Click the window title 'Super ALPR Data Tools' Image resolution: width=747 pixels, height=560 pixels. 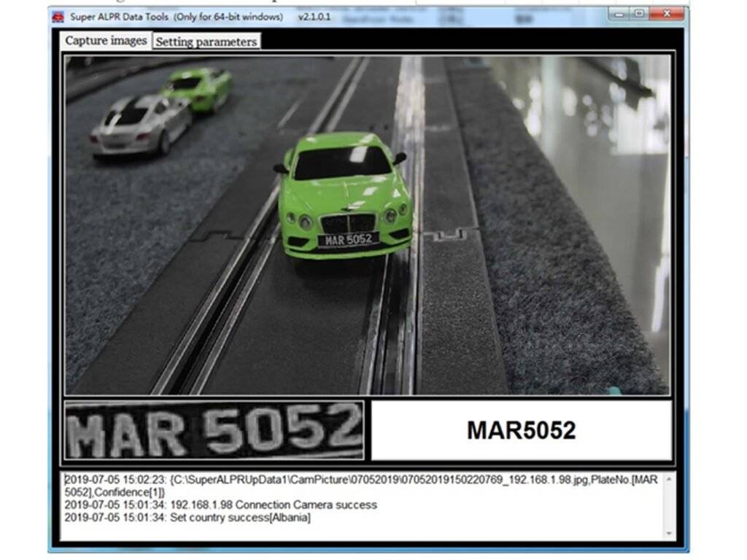click(x=119, y=17)
